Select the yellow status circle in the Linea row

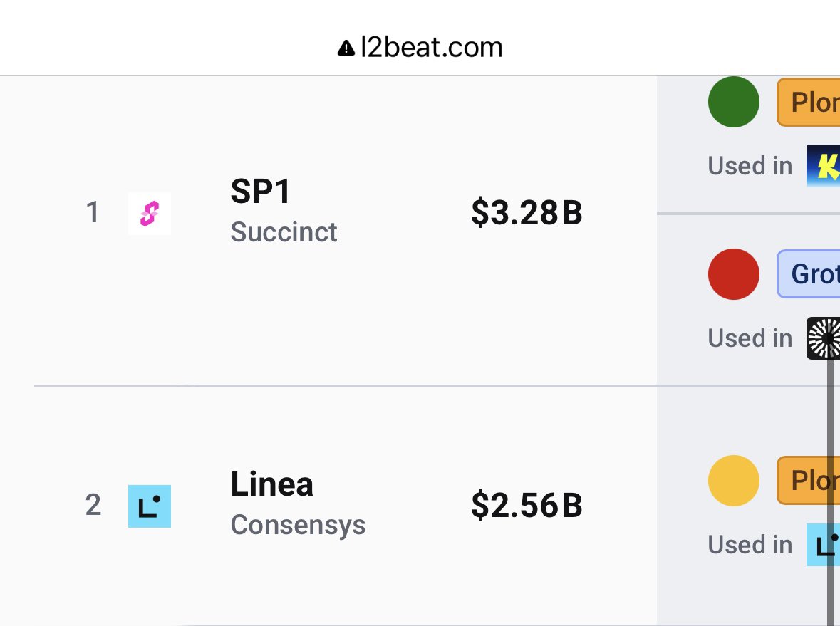coord(733,481)
